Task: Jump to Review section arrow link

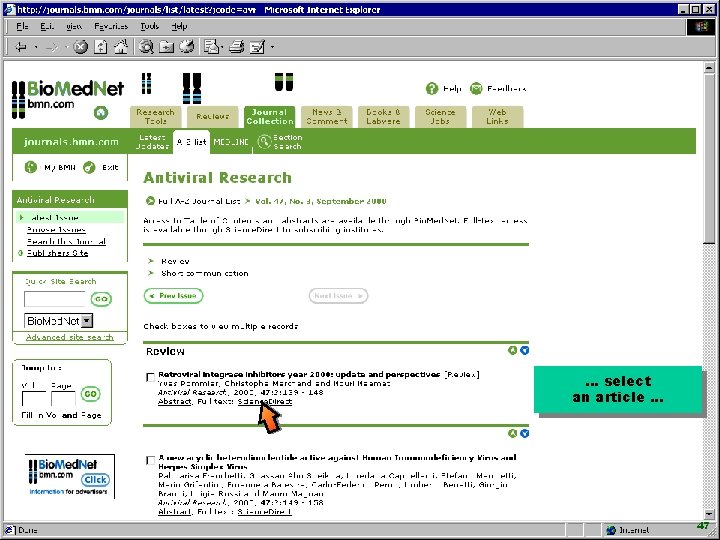Action: click(x=151, y=261)
